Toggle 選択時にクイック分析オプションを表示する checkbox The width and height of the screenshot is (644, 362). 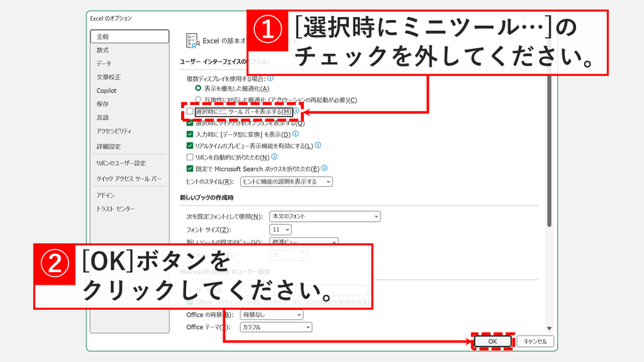tap(190, 123)
